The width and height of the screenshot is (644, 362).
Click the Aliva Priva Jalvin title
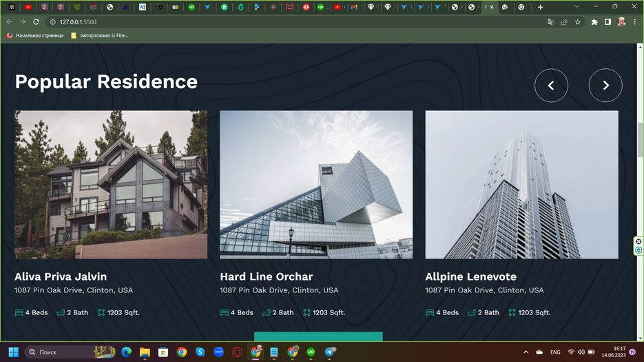pyautogui.click(x=61, y=276)
